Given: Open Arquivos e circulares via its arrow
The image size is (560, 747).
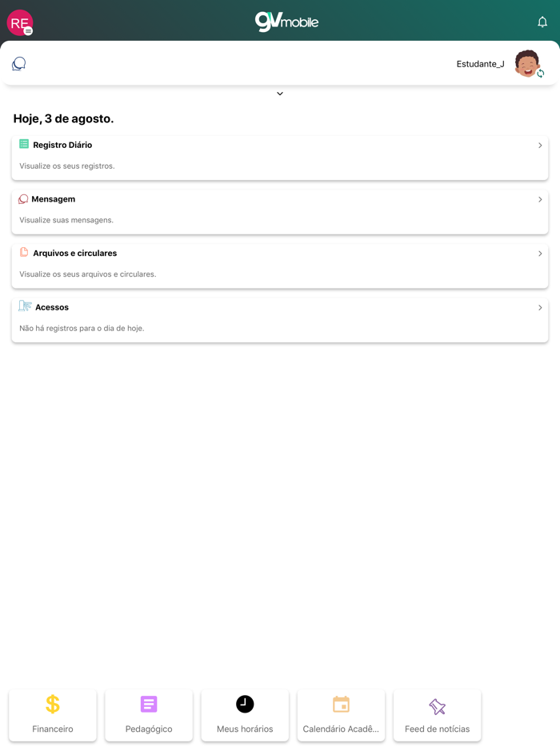Looking at the screenshot, I should click(540, 253).
